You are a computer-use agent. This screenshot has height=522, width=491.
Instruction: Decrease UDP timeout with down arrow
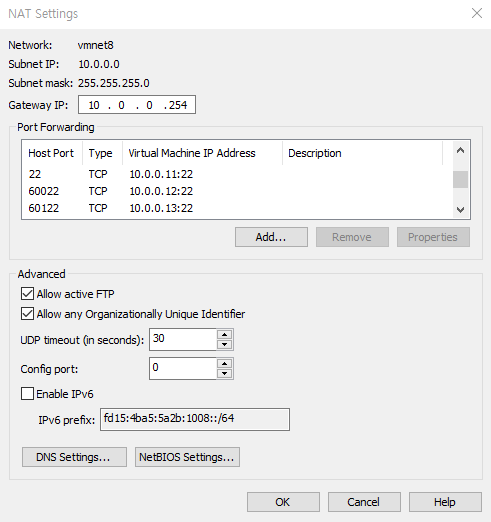[225, 344]
